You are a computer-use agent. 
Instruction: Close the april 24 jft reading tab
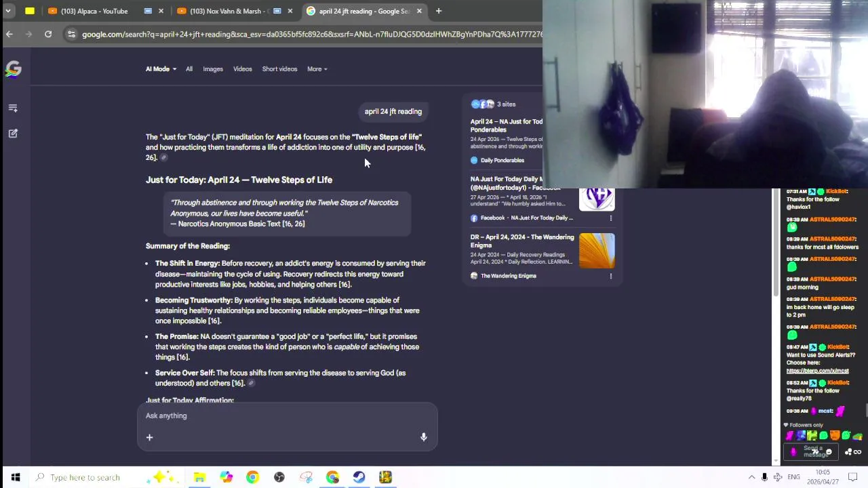[419, 11]
